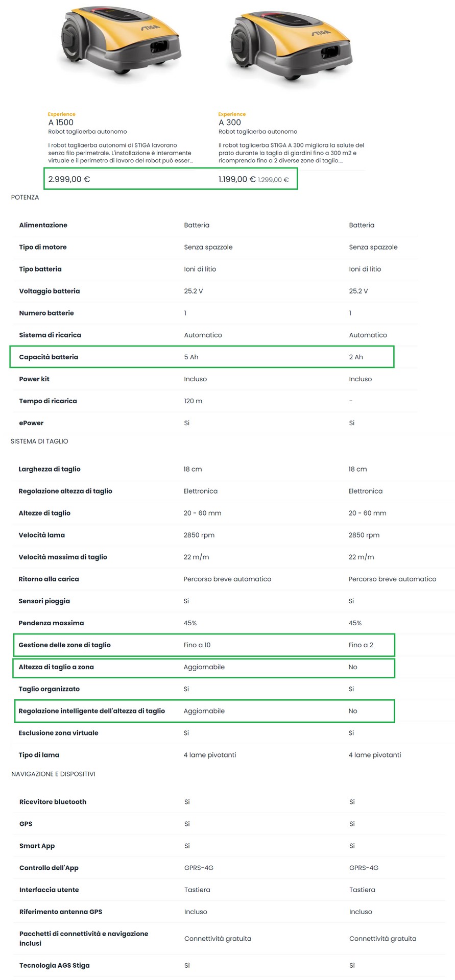Viewport: 455px width, 980px height.
Task: Collapse the POTENZA section header
Action: click(x=25, y=198)
